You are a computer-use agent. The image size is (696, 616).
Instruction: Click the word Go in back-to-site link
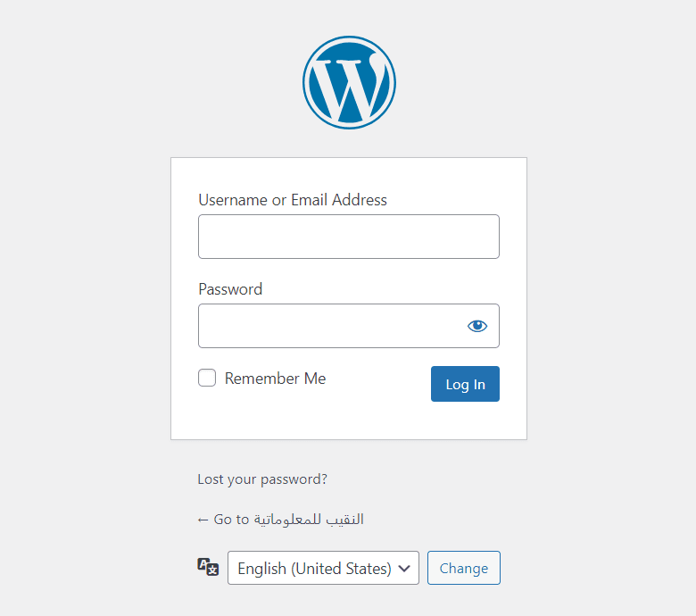pos(223,520)
